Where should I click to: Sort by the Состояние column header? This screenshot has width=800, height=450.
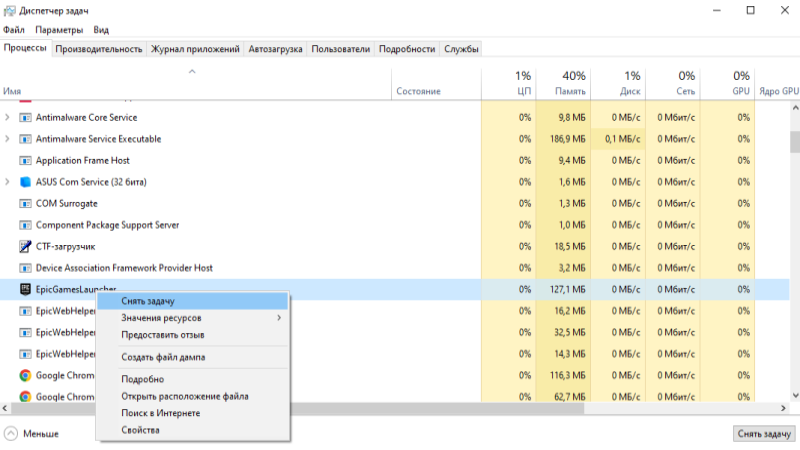tap(436, 84)
